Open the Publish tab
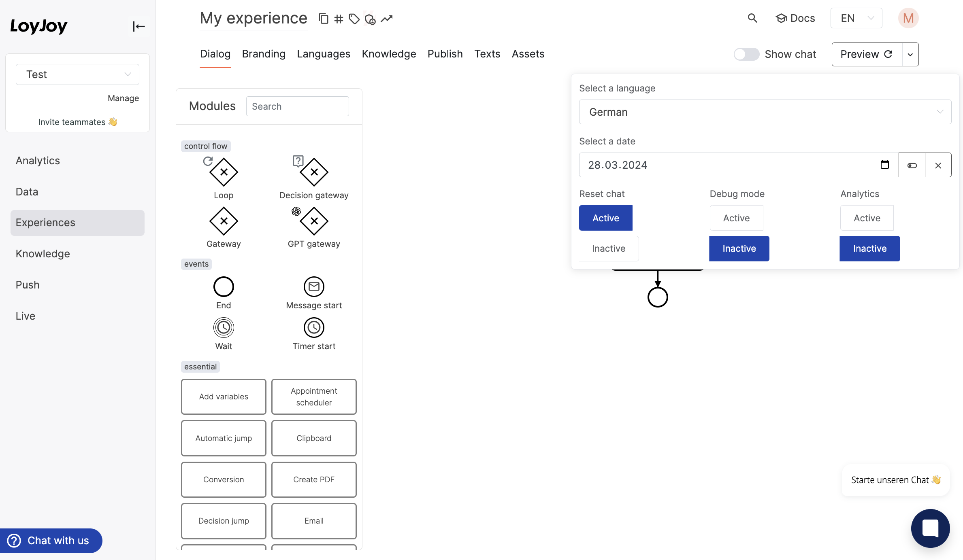 (x=445, y=54)
